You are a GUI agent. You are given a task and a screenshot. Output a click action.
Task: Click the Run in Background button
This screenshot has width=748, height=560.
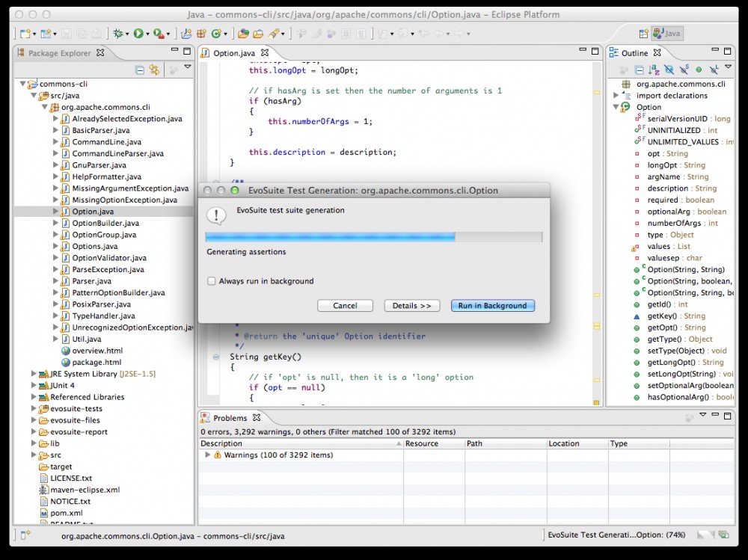coord(492,306)
